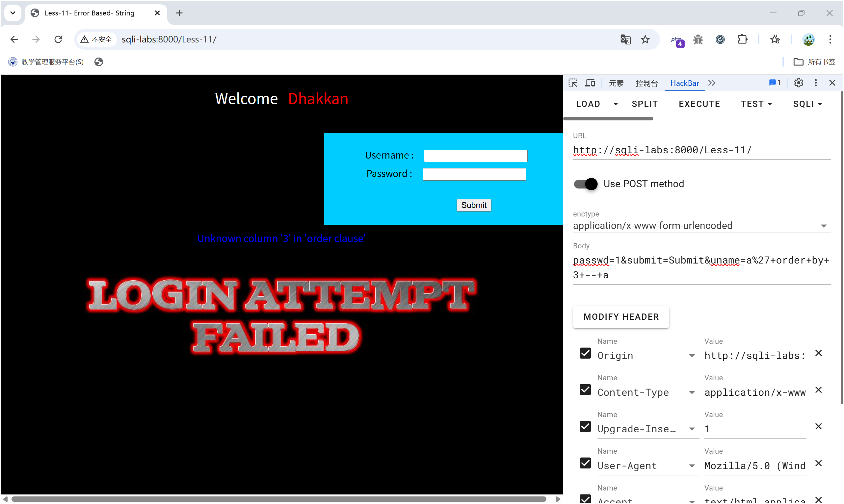Click the DevTools inspect element icon
844x504 pixels.
pyautogui.click(x=573, y=83)
